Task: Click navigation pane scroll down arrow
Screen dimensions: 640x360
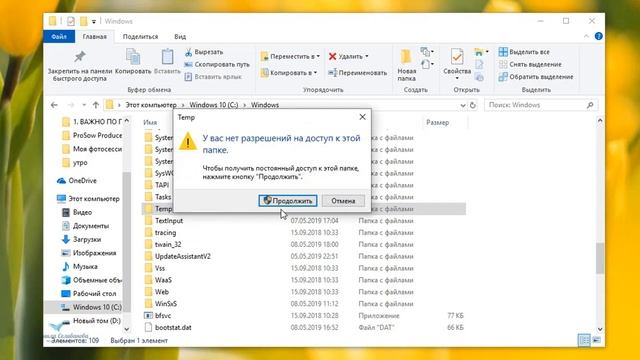Action: [127, 329]
